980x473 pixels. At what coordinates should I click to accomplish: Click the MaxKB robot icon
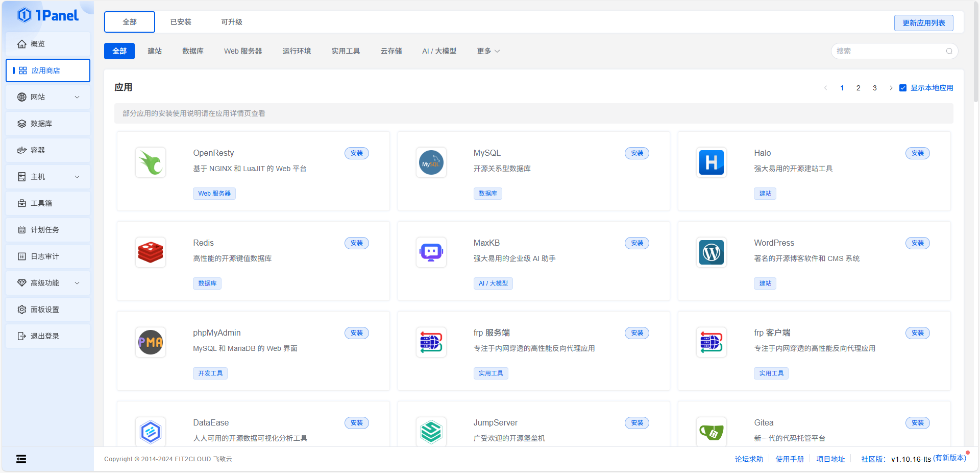coord(431,252)
